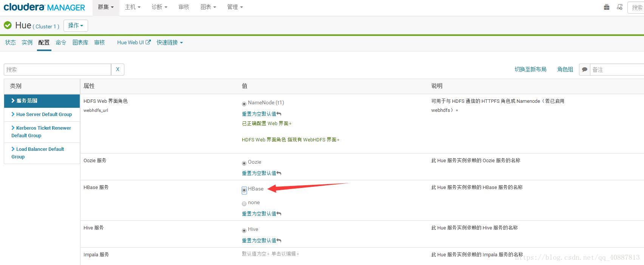
Task: Open the 管理 dropdown menu
Action: click(235, 7)
